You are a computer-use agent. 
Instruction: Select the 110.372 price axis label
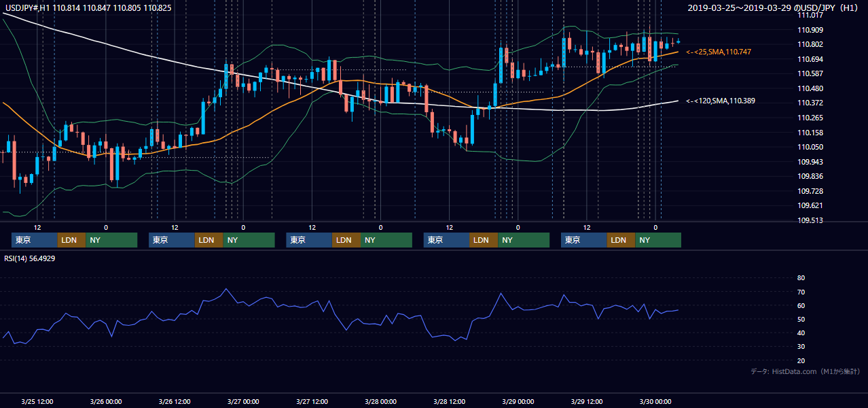(810, 103)
